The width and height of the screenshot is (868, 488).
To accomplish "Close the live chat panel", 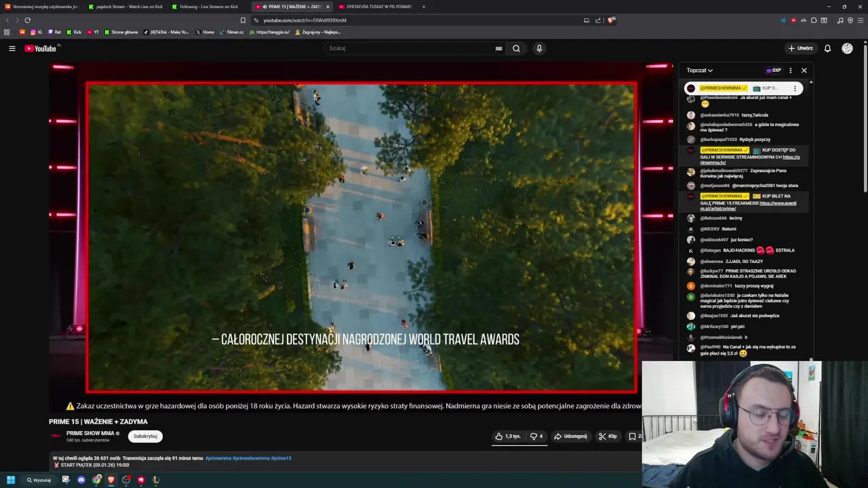I will (x=804, y=70).
